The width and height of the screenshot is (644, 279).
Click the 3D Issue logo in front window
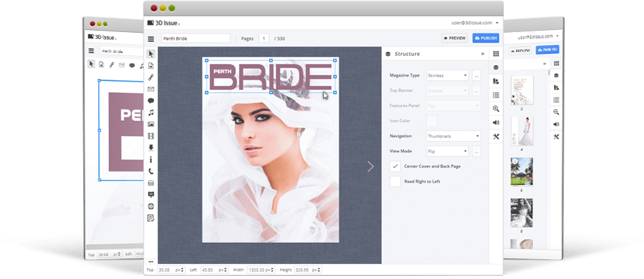164,23
